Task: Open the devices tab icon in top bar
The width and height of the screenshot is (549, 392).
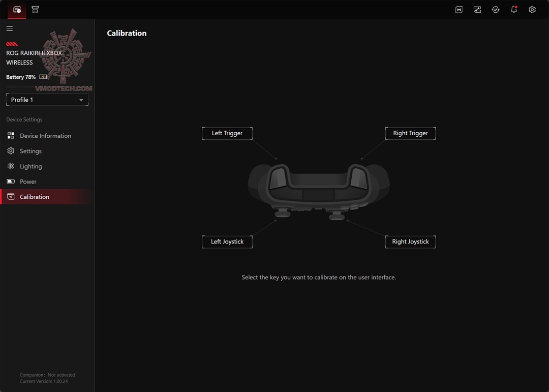Action: pos(17,10)
